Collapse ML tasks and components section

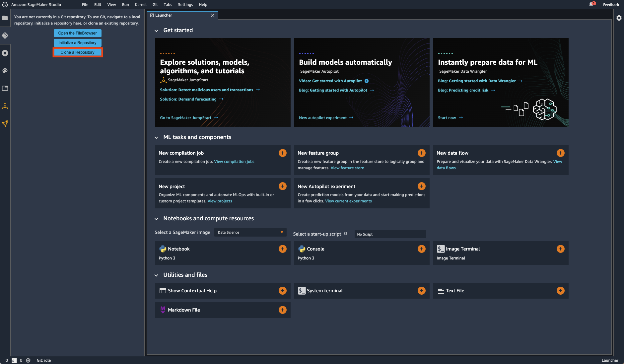pos(156,137)
